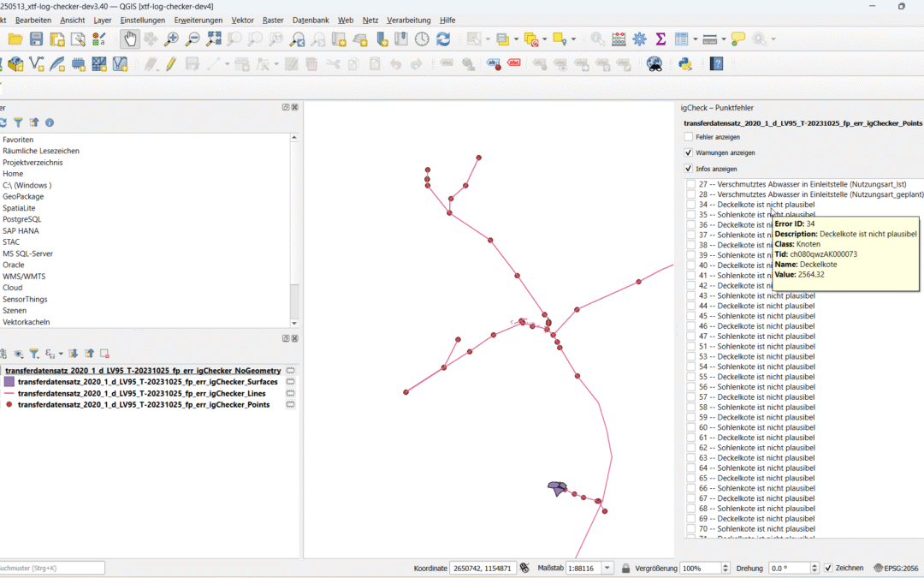Click the Zoom In magnifier tool

[171, 39]
